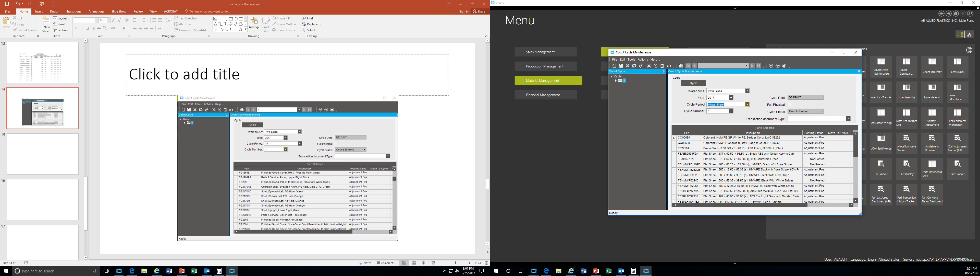Screen dimensions: 980x276
Task: Click Epicor search magnifier icon at top right
Action: click(x=970, y=14)
